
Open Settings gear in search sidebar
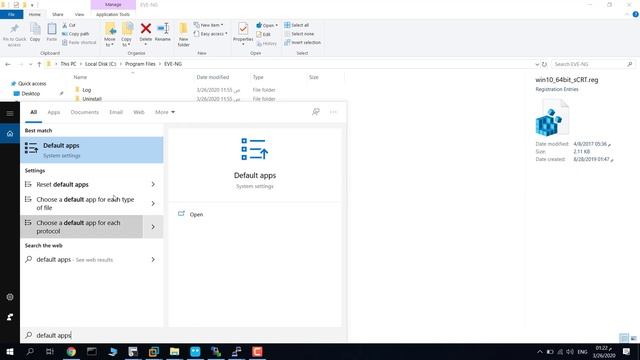click(10, 297)
